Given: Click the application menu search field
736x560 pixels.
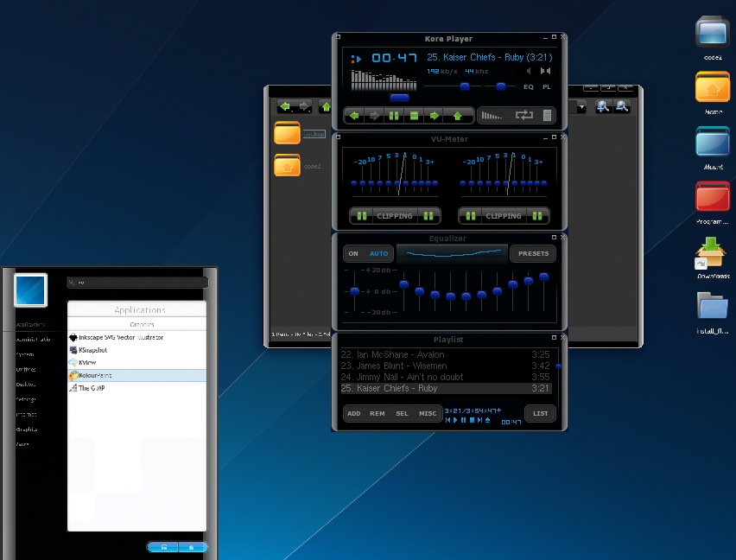Looking at the screenshot, I should coord(137,282).
